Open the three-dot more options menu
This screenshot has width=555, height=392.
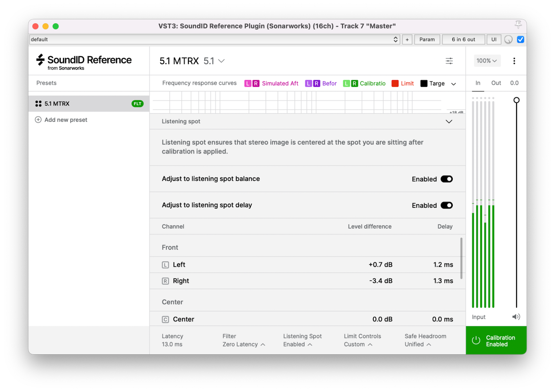pos(514,61)
